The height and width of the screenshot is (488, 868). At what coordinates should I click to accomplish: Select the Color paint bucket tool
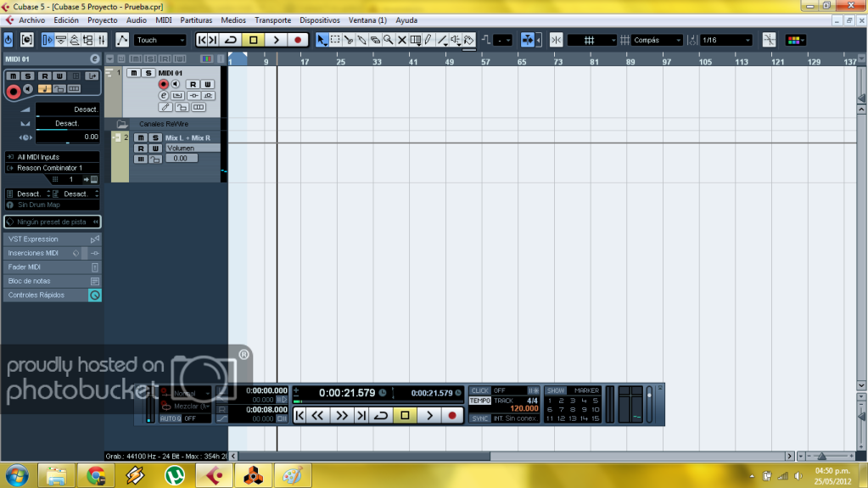tap(469, 40)
